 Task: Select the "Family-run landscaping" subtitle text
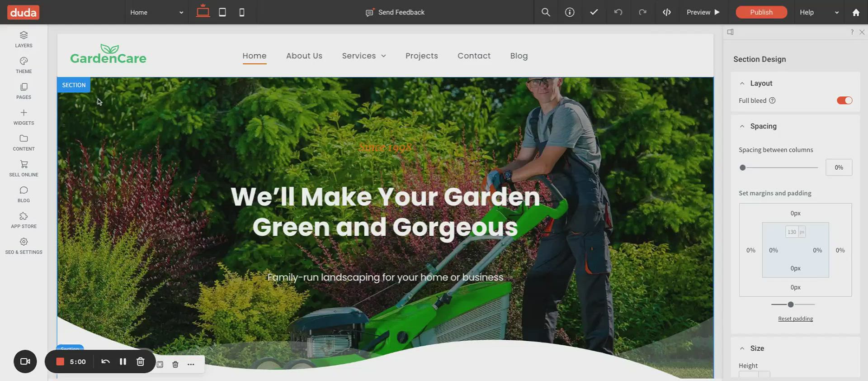tap(385, 277)
